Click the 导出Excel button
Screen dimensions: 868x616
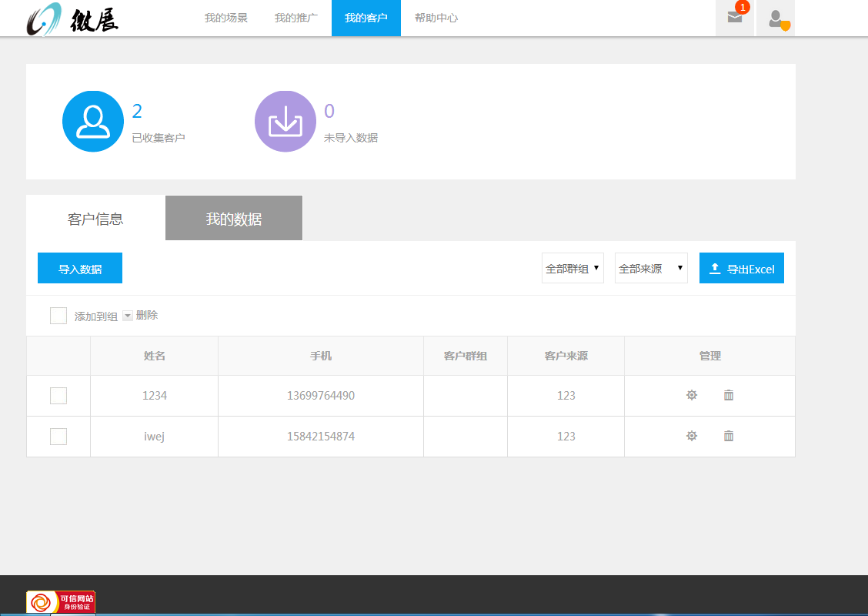742,269
